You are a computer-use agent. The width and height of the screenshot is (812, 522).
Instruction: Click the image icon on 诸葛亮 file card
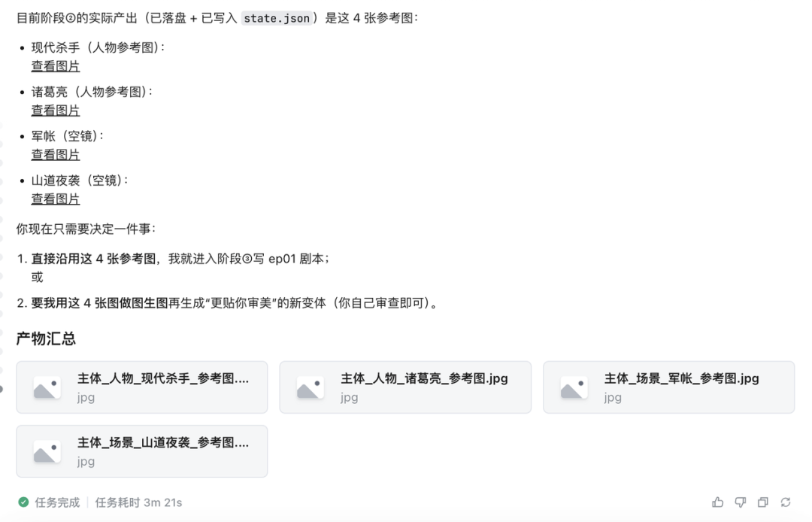pos(308,387)
